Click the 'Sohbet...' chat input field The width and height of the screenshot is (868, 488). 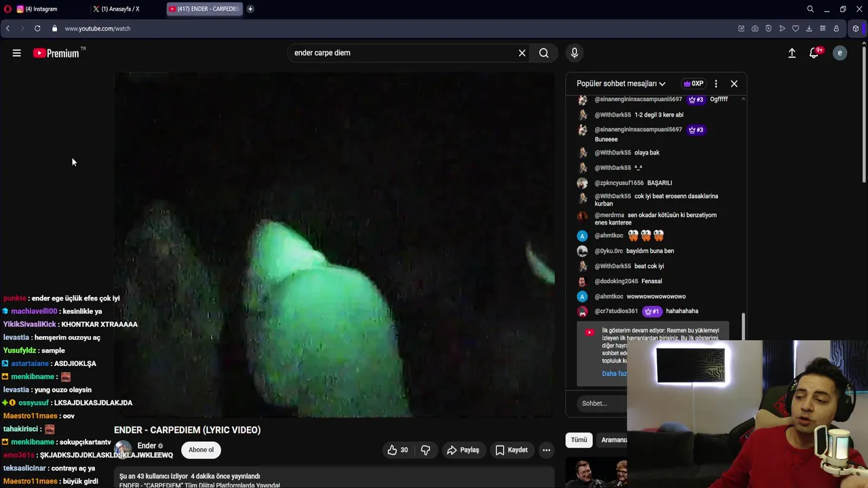[x=604, y=403]
